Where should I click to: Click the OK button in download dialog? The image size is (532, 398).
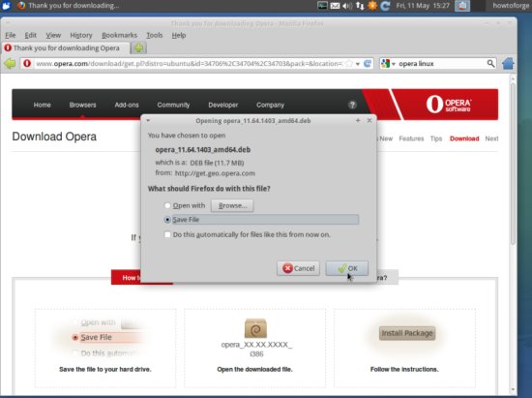(346, 268)
